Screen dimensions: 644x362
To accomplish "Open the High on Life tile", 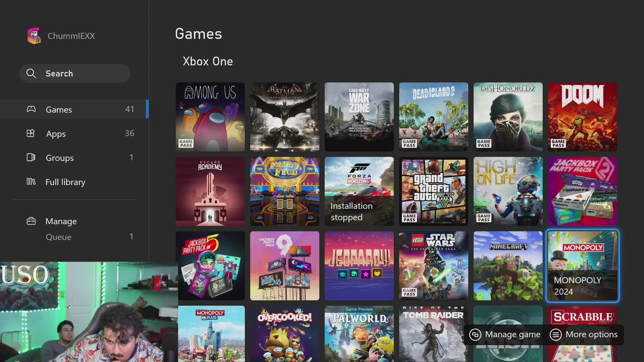I will [x=508, y=191].
